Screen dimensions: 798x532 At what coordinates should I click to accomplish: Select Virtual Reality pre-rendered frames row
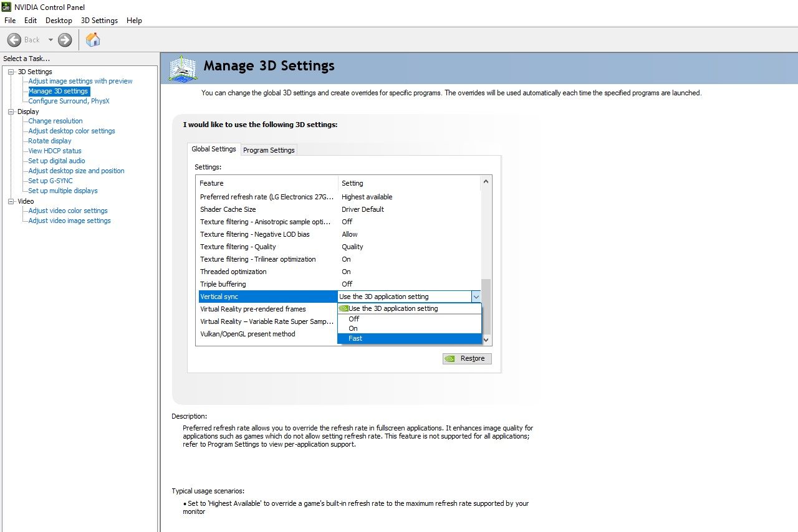[267, 309]
